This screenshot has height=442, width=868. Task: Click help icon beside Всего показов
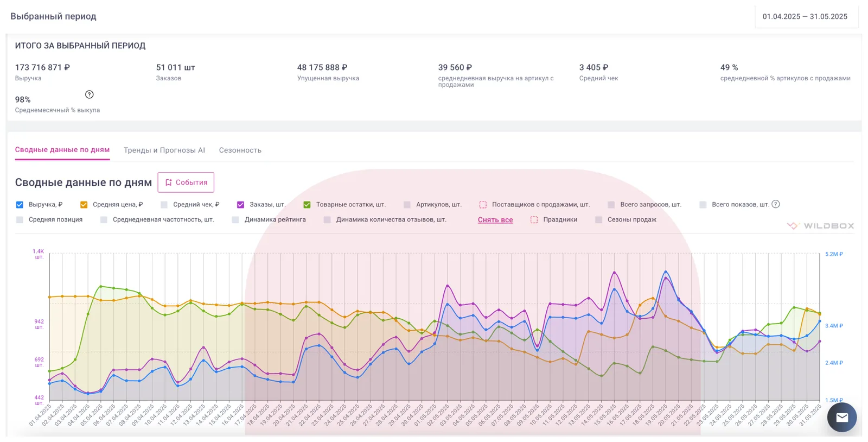(x=776, y=204)
